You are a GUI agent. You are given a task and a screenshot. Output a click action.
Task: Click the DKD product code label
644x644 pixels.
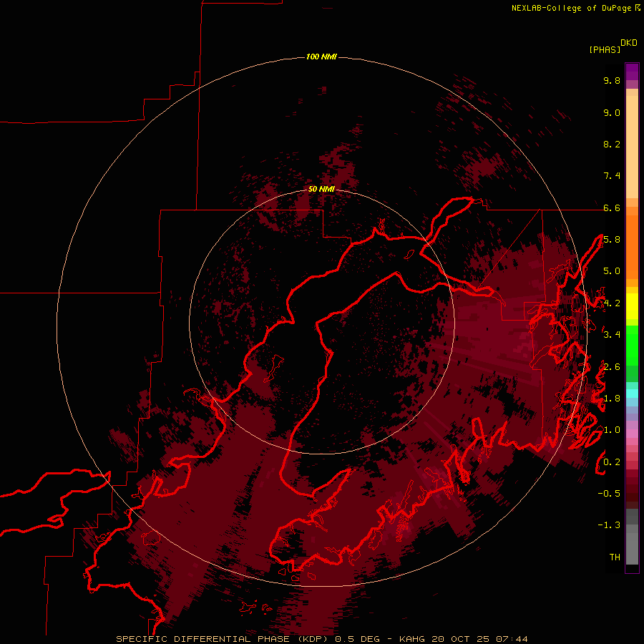point(629,43)
